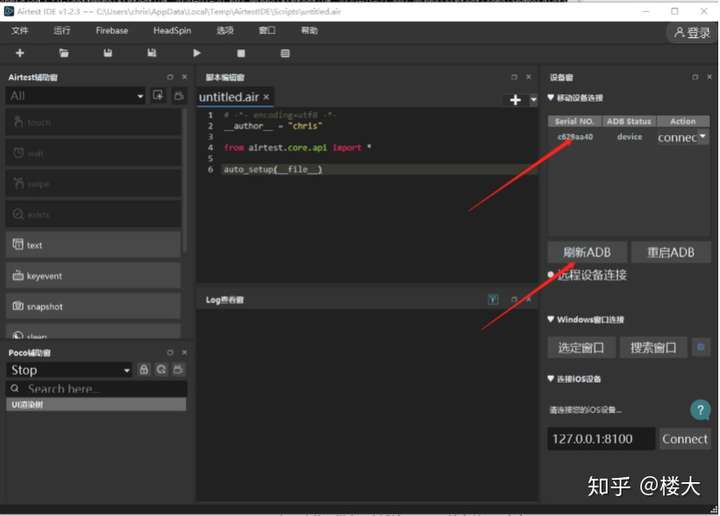Float the Log viewer panel
The height and width of the screenshot is (516, 720).
[514, 300]
